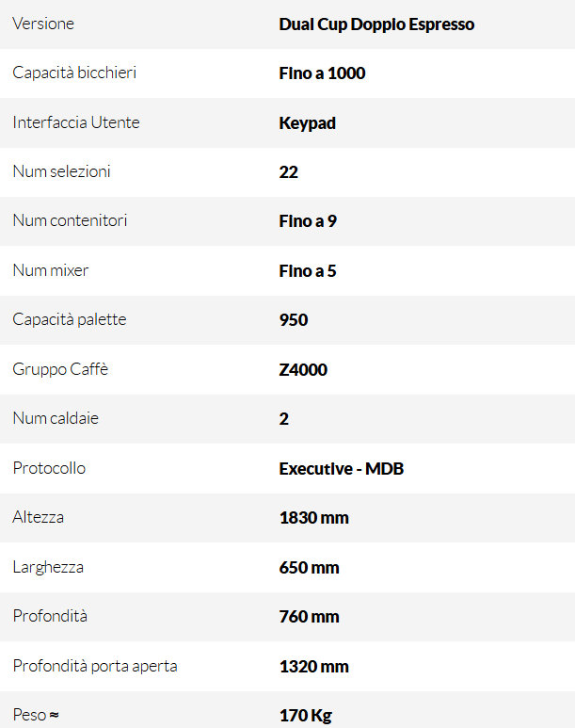The width and height of the screenshot is (575, 728).
Task: Click the Gruppo Caffè label
Action: (60, 369)
